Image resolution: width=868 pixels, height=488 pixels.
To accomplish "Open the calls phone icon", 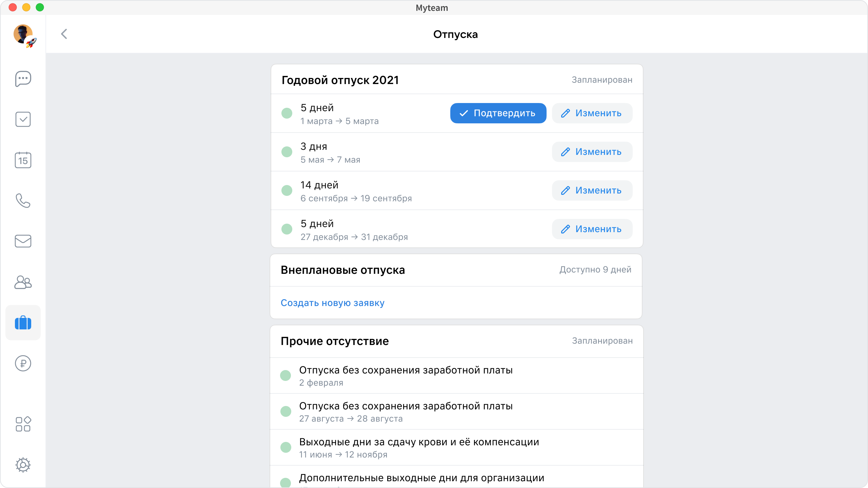I will pos(23,201).
